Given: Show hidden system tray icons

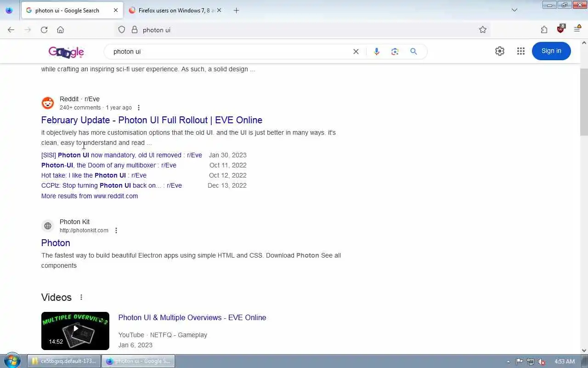Looking at the screenshot, I should pyautogui.click(x=508, y=362).
